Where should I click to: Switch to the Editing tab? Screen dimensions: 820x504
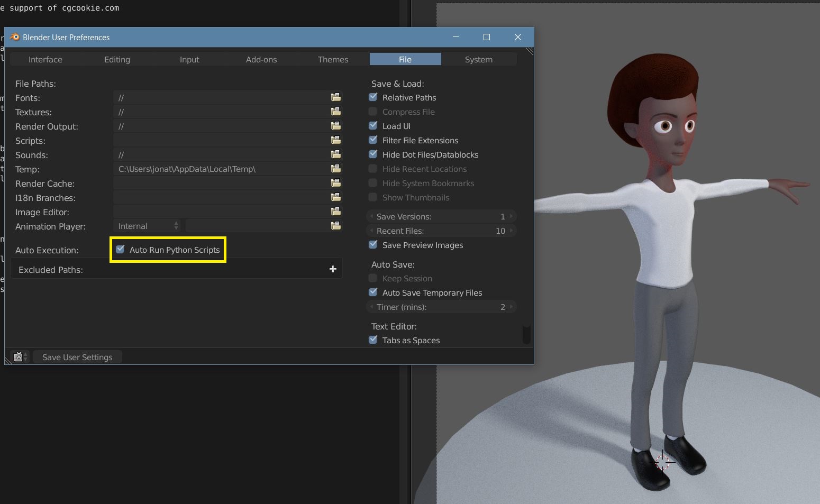coord(117,59)
